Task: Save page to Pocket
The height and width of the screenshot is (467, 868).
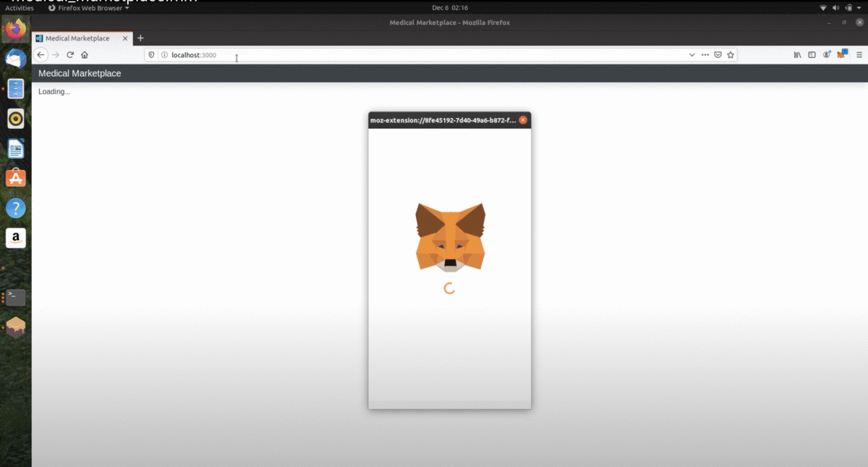Action: click(x=718, y=55)
